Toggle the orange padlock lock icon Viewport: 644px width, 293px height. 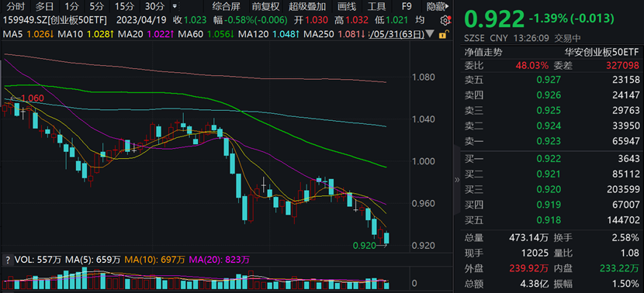[x=442, y=35]
